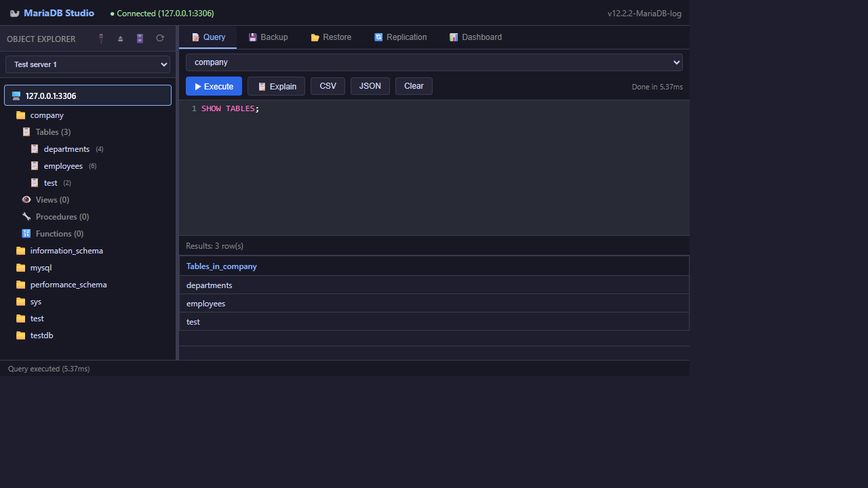
Task: Click into the SHOW TABLES editor line
Action: coord(231,108)
